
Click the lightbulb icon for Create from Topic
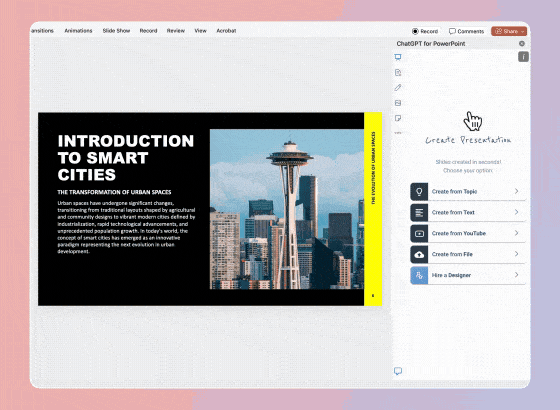[x=419, y=191]
